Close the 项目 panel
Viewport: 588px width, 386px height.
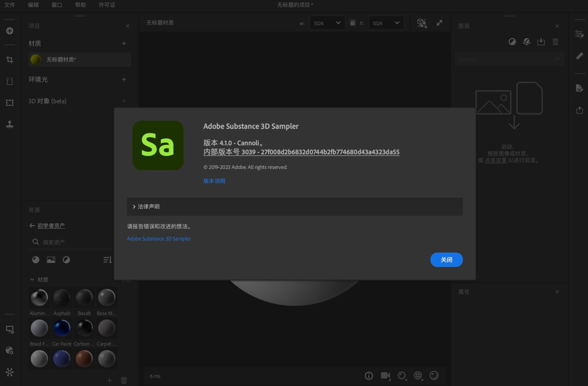pyautogui.click(x=127, y=26)
